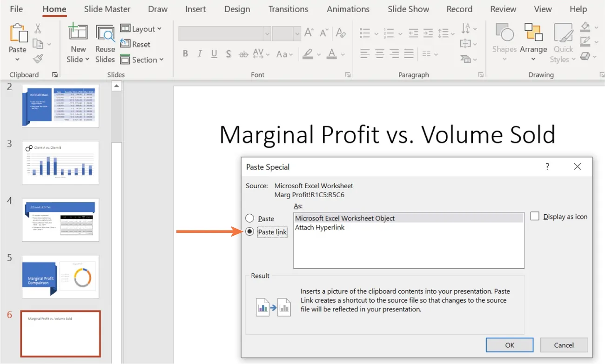This screenshot has height=364, width=605.
Task: Switch to the Transitions ribbon tab
Action: click(x=288, y=9)
